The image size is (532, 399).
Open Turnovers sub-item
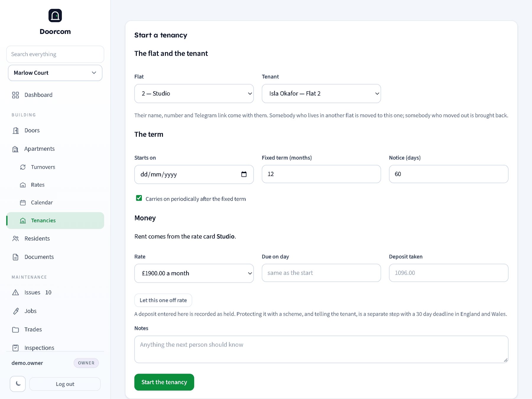[55, 167]
